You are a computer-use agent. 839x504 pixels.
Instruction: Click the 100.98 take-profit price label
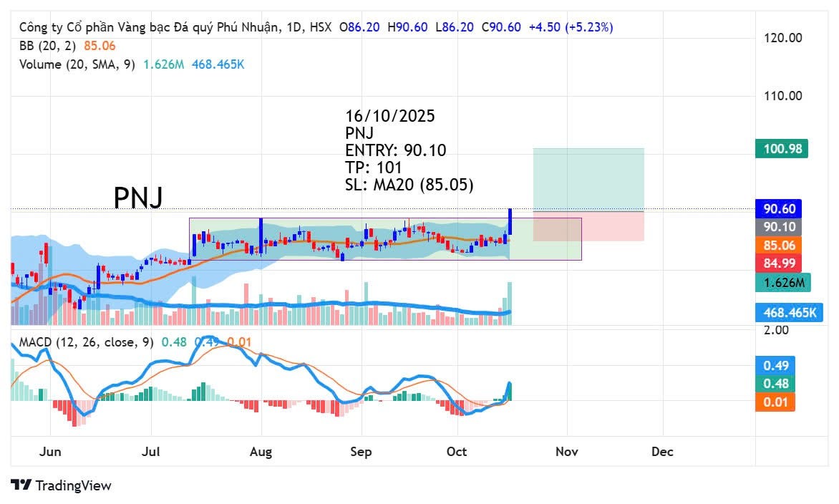tap(782, 149)
